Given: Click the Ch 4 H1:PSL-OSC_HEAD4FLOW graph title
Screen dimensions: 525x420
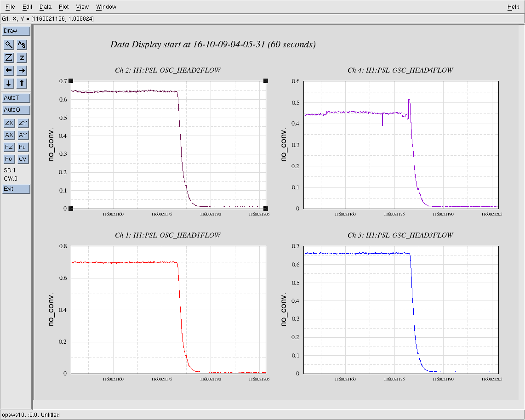Looking at the screenshot, I should [x=400, y=70].
